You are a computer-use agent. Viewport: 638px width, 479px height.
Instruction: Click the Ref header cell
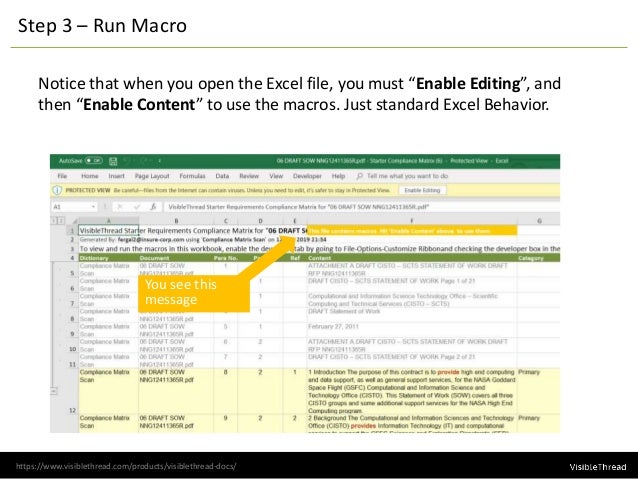pyautogui.click(x=295, y=258)
